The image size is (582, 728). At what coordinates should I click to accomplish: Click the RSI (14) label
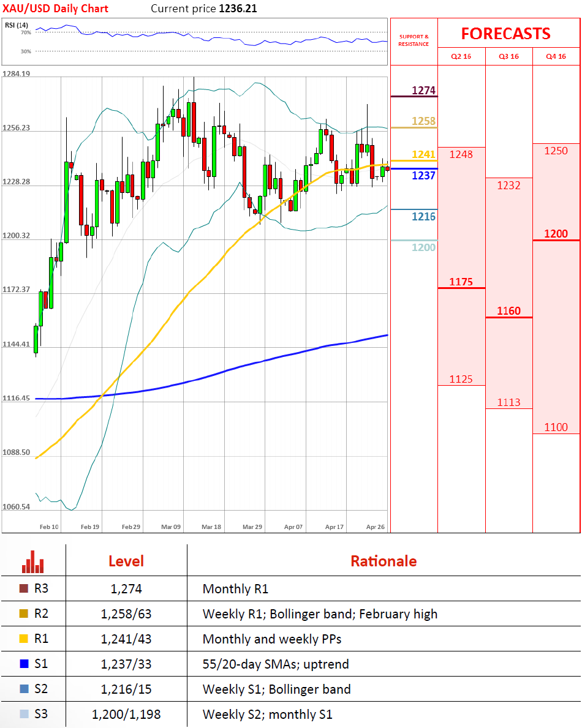pyautogui.click(x=17, y=25)
